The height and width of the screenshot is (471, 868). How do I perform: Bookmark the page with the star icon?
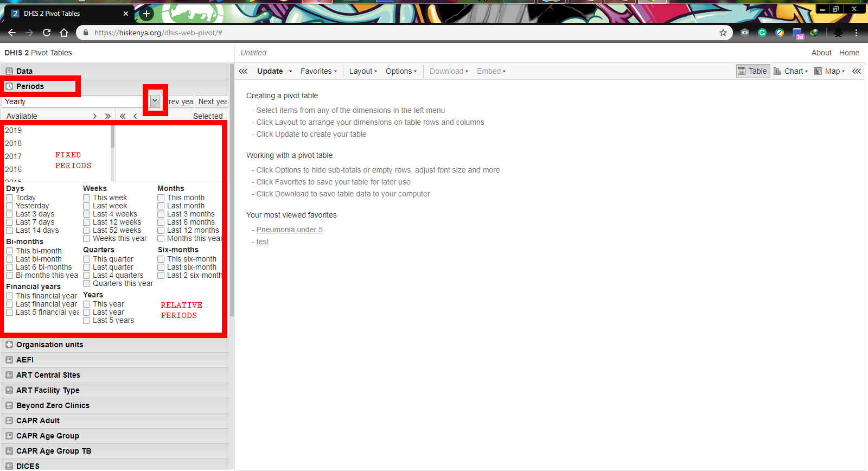723,33
